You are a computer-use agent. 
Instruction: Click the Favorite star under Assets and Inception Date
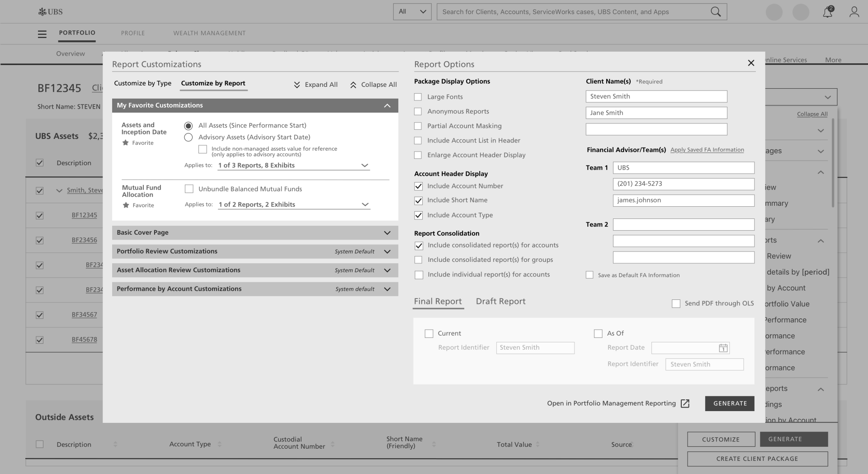pyautogui.click(x=126, y=142)
